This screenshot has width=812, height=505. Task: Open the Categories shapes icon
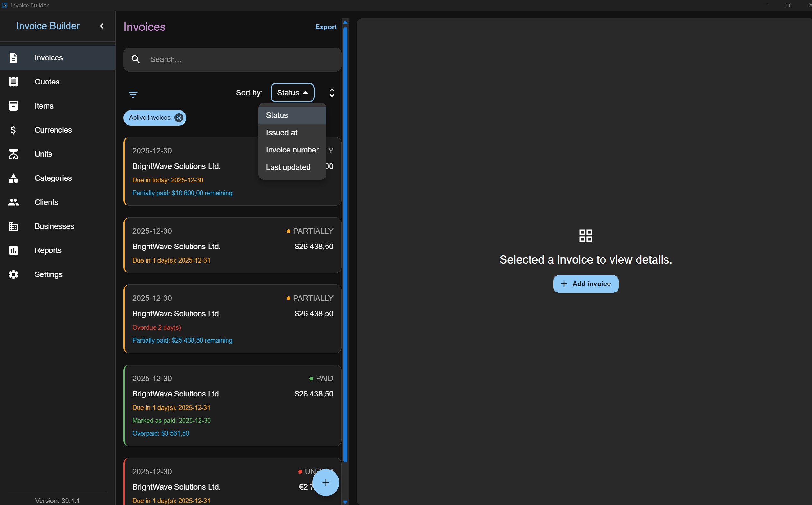[x=13, y=178]
